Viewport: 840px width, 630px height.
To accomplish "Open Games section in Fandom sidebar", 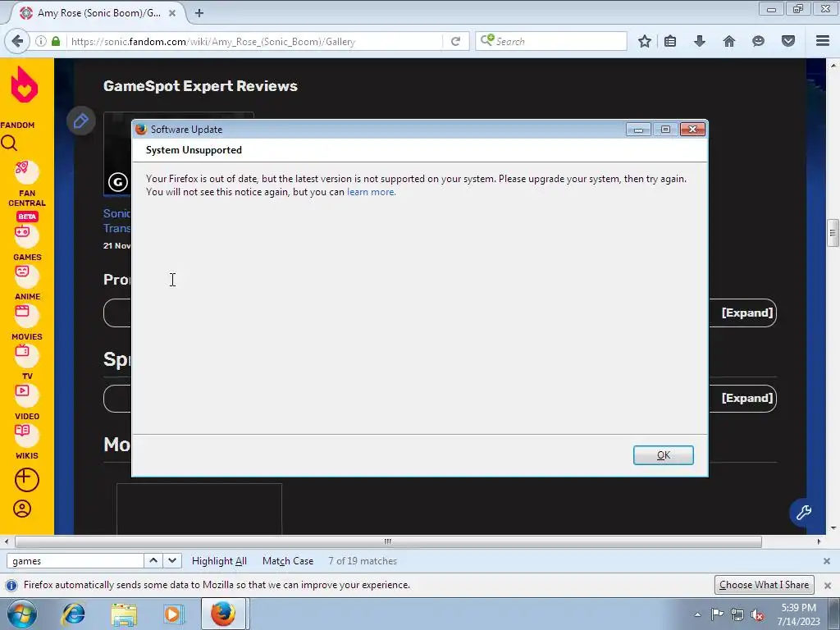I will point(27,242).
